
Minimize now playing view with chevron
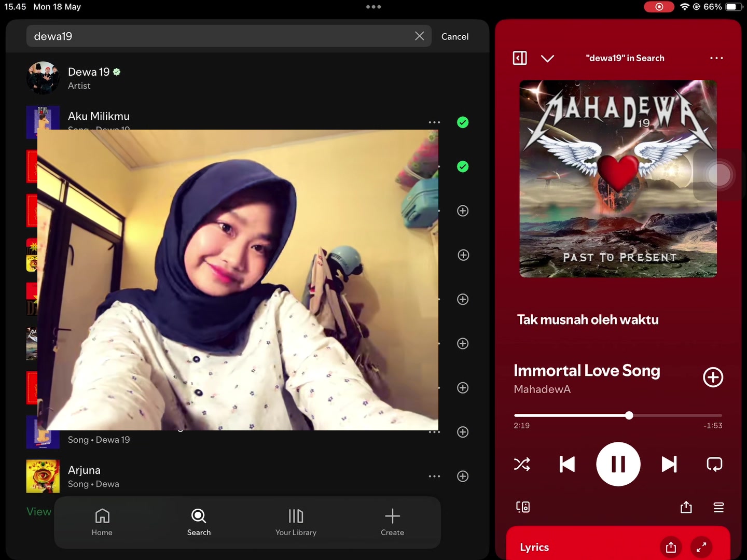coord(548,58)
